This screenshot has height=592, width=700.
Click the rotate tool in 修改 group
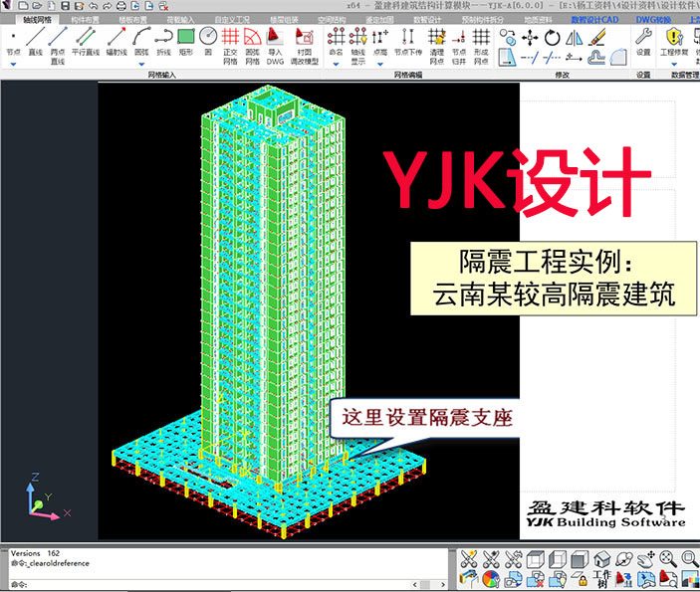(553, 38)
